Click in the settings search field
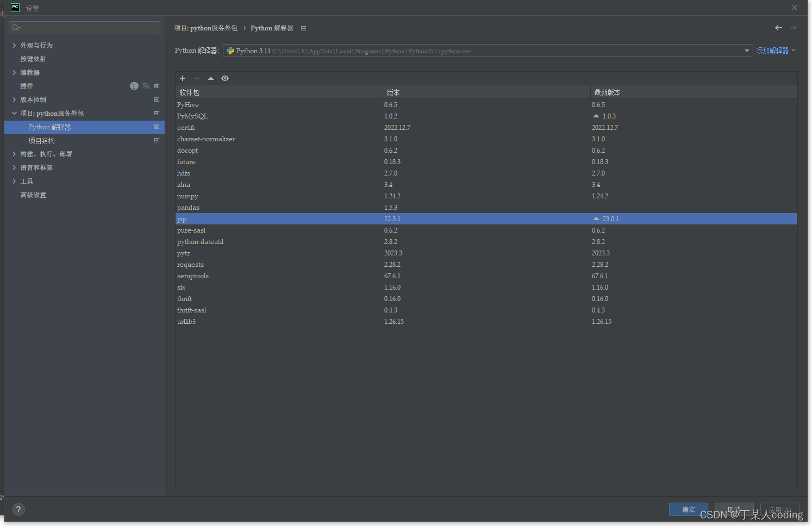 [84, 28]
